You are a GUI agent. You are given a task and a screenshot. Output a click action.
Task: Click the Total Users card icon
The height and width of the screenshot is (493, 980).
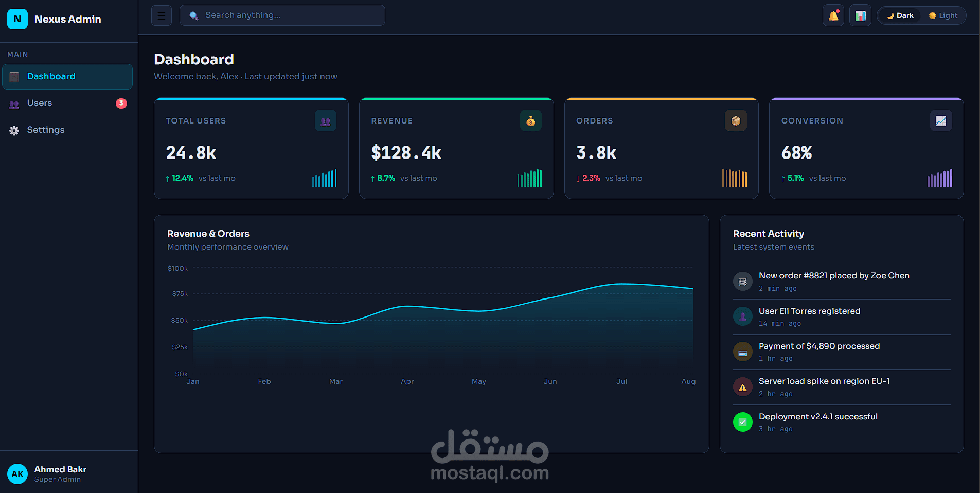pyautogui.click(x=326, y=121)
